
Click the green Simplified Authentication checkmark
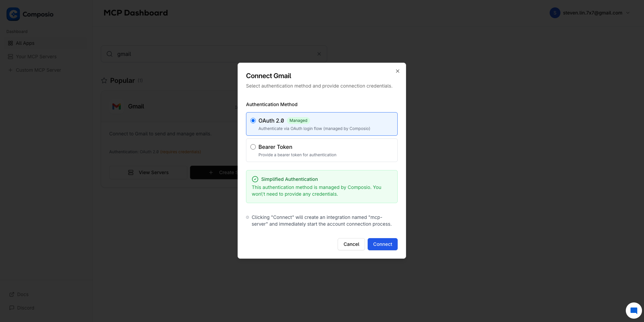255,179
